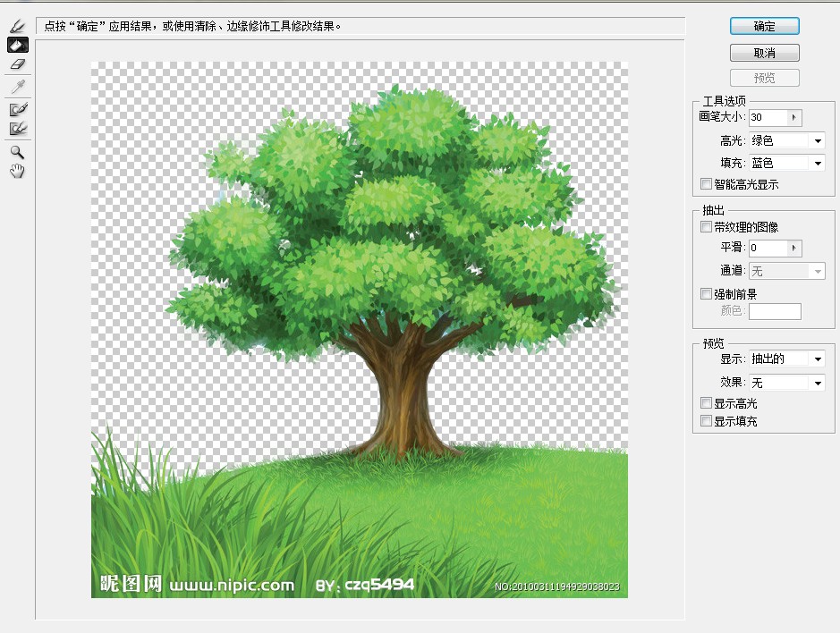Select the Fill (paint bucket) tool

tap(18, 45)
